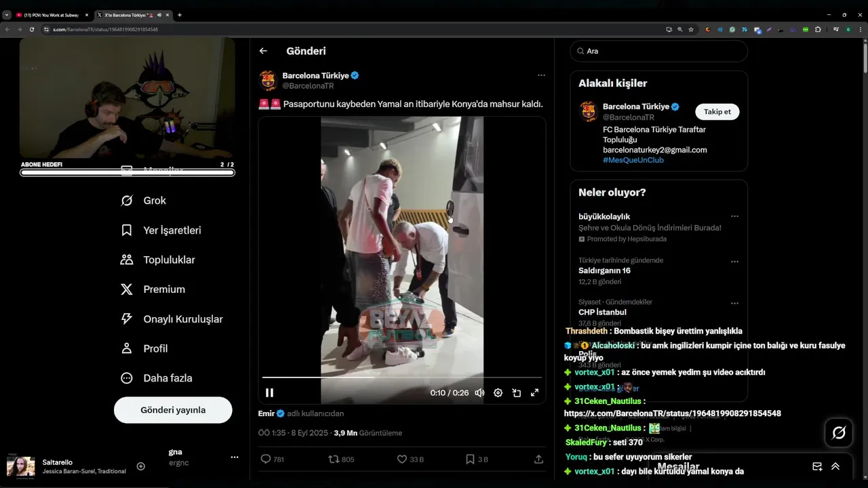Image resolution: width=868 pixels, height=488 pixels.
Task: Close the POV: You Work at Subway tab
Action: coord(86,15)
